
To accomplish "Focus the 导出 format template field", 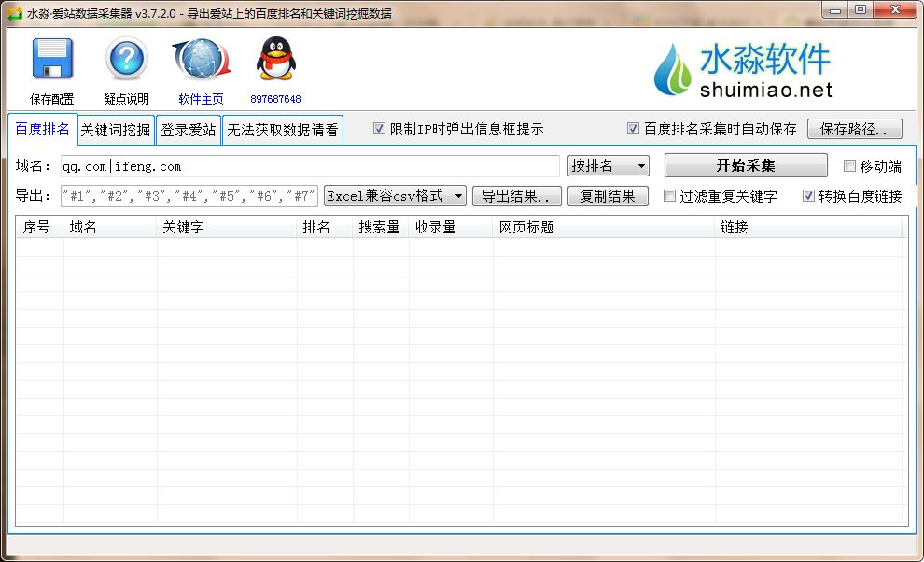I will click(189, 196).
